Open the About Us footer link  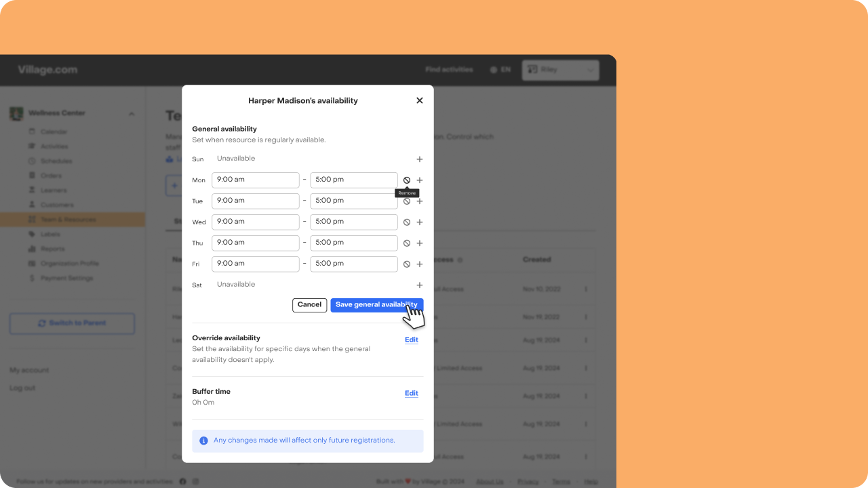[490, 482]
